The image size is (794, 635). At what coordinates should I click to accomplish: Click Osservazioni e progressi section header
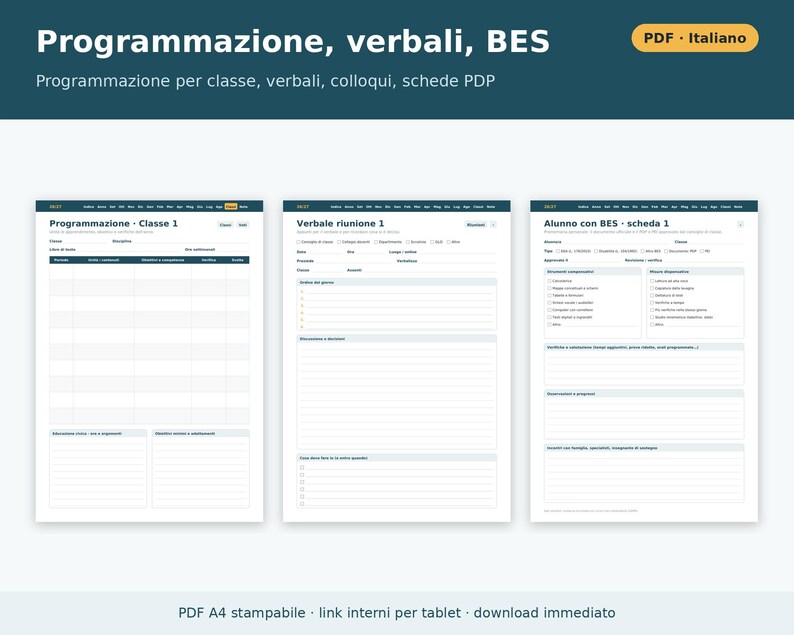pos(644,393)
